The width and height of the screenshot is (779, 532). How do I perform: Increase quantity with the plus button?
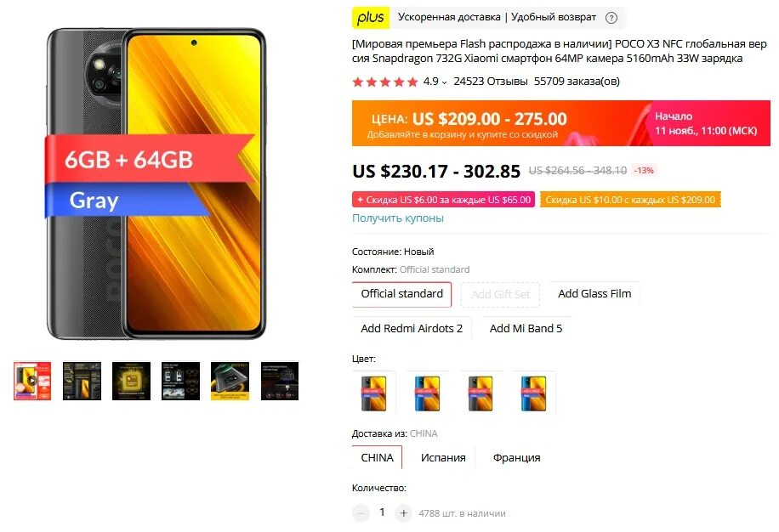403,513
